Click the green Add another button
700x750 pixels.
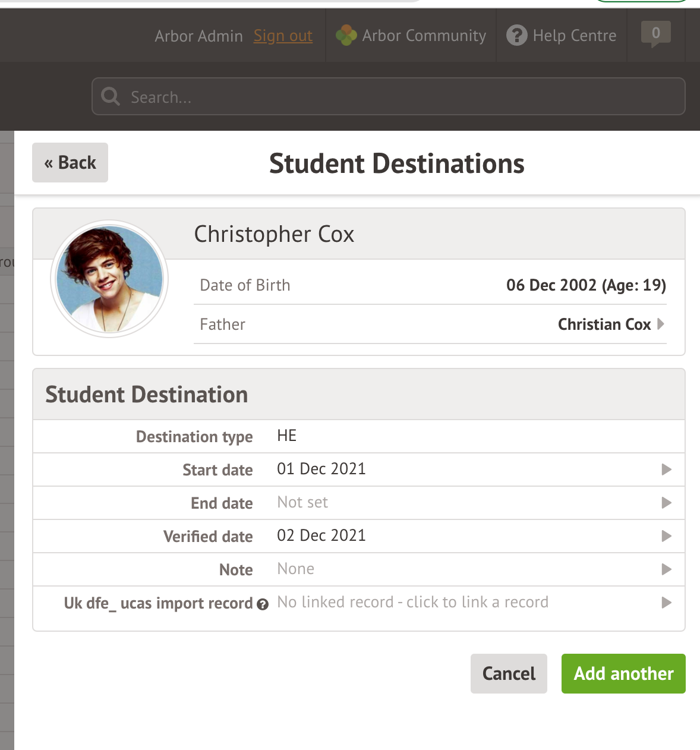coord(623,673)
